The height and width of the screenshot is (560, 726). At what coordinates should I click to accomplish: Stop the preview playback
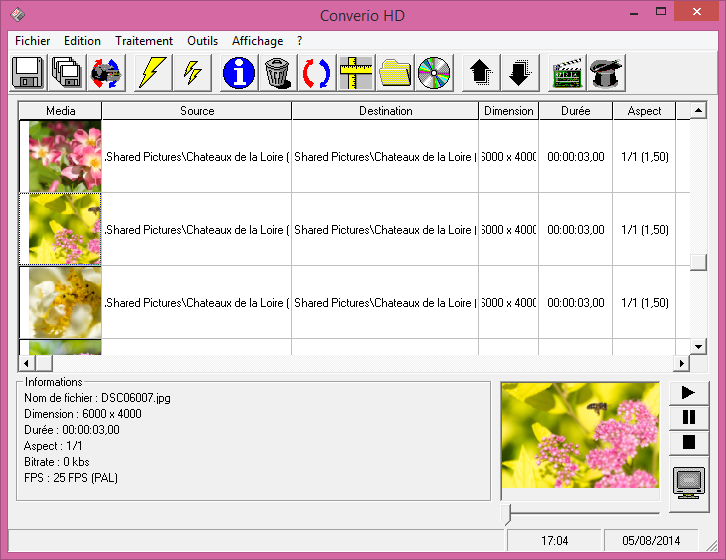point(688,442)
